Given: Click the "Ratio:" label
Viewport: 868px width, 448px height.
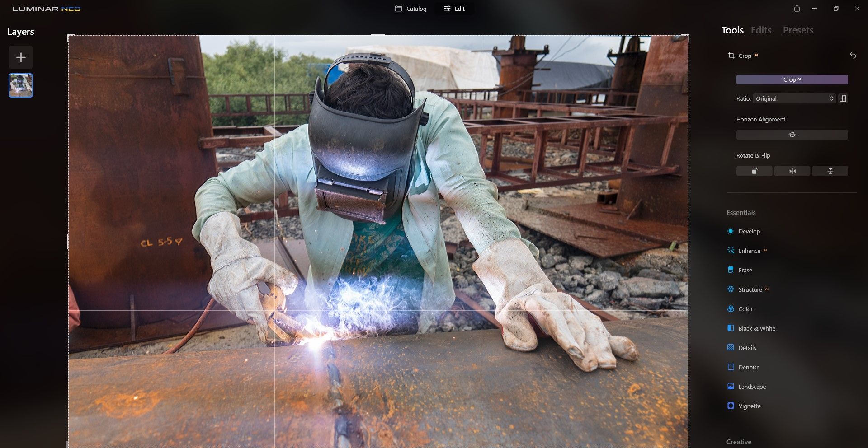Looking at the screenshot, I should [x=744, y=98].
